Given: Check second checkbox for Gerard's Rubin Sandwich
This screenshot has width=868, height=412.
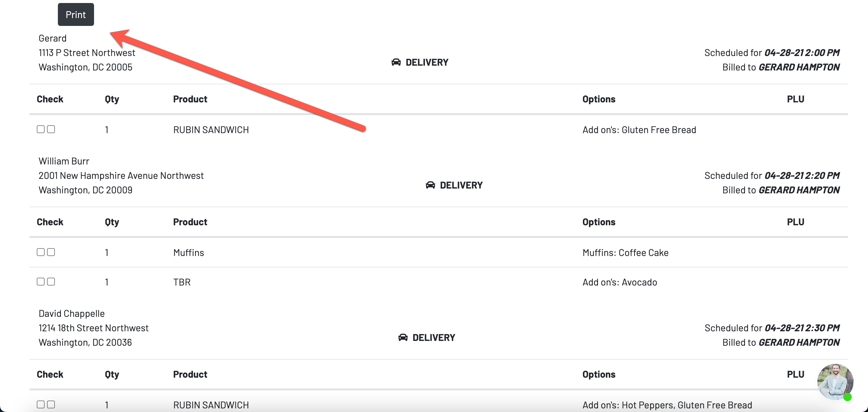Looking at the screenshot, I should tap(51, 129).
